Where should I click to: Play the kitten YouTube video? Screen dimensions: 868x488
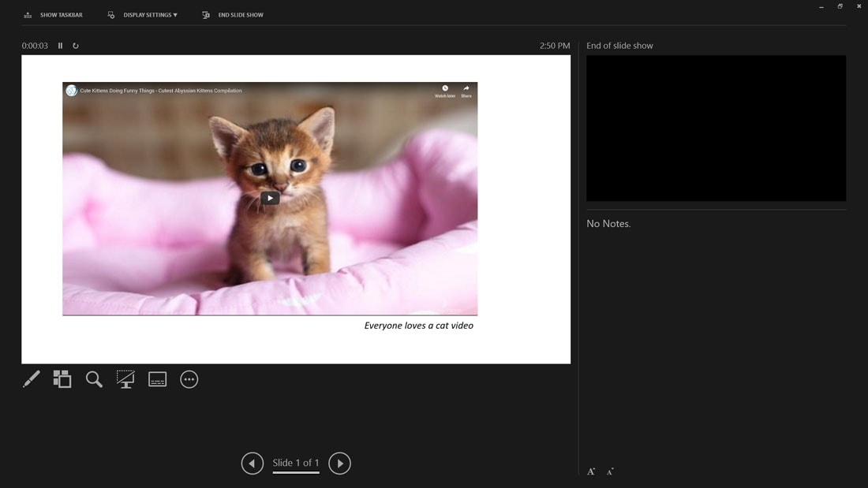[x=270, y=198]
